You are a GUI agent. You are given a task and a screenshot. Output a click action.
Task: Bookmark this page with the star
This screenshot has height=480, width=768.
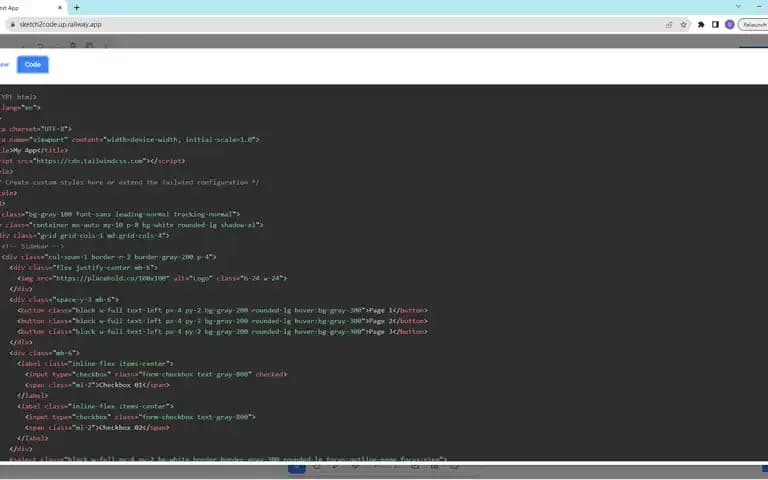click(x=683, y=24)
